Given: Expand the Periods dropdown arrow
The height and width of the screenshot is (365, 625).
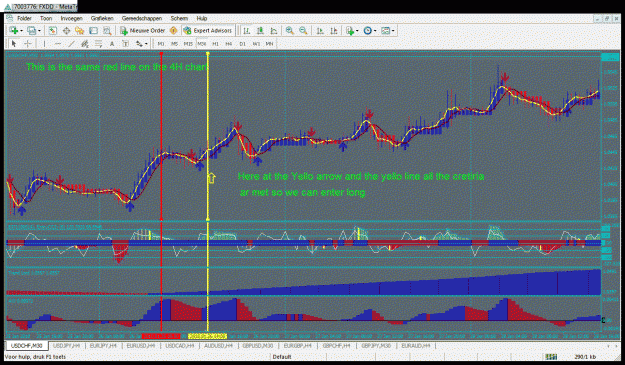Looking at the screenshot, I should click(375, 31).
